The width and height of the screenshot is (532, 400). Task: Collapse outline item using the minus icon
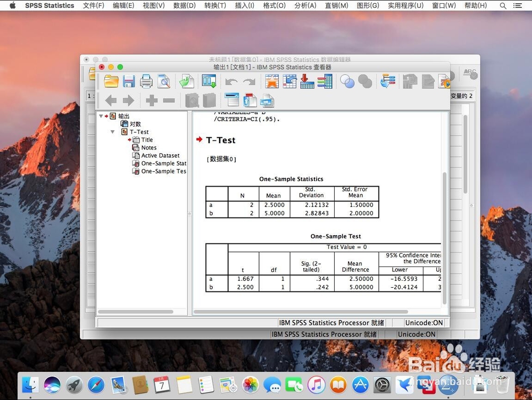pyautogui.click(x=169, y=101)
